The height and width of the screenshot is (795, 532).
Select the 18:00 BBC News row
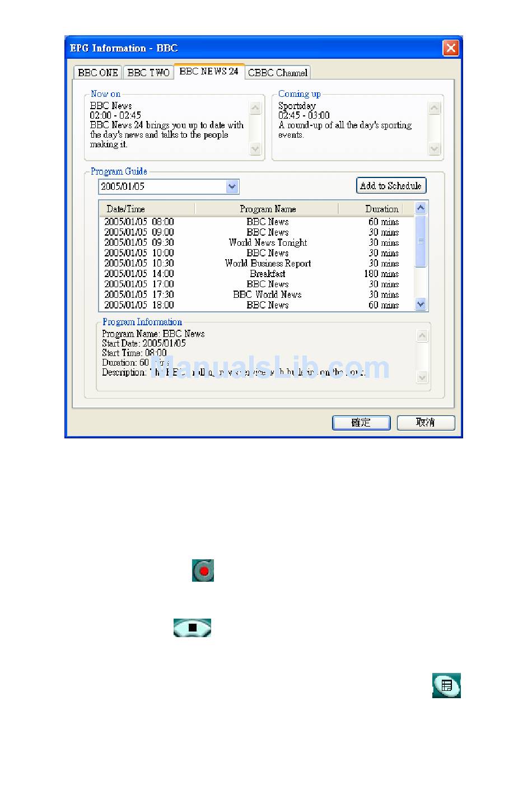point(256,305)
